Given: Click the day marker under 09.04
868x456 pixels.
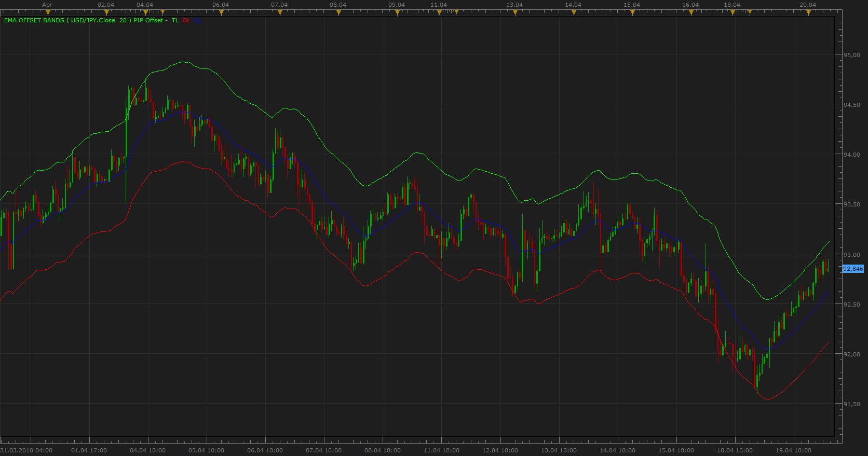Looking at the screenshot, I should pyautogui.click(x=397, y=12).
